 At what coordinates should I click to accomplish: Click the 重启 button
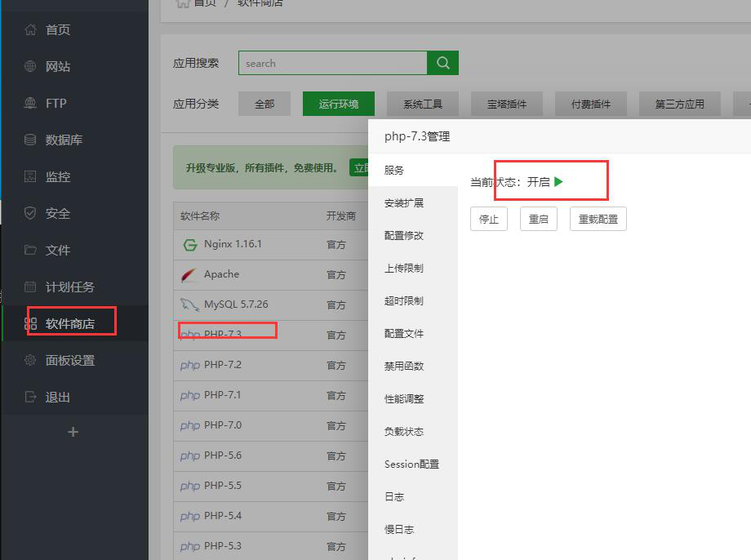click(538, 220)
